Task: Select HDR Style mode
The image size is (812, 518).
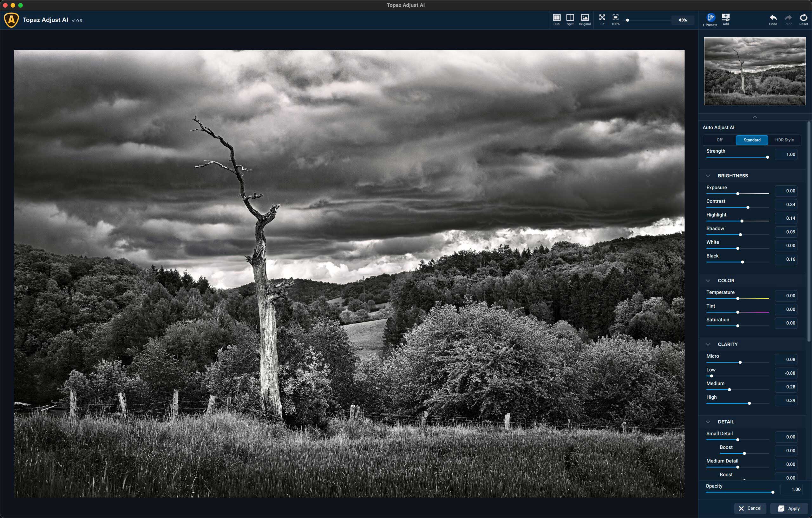Action: pyautogui.click(x=784, y=140)
